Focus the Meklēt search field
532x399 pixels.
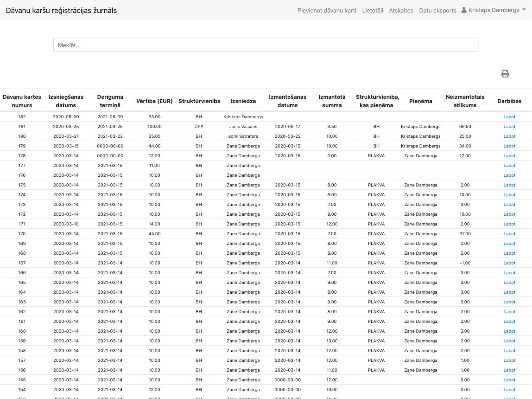tap(266, 45)
